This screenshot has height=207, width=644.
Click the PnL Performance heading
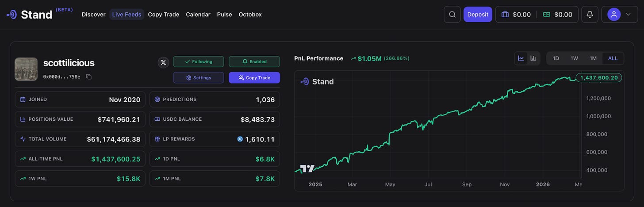319,58
